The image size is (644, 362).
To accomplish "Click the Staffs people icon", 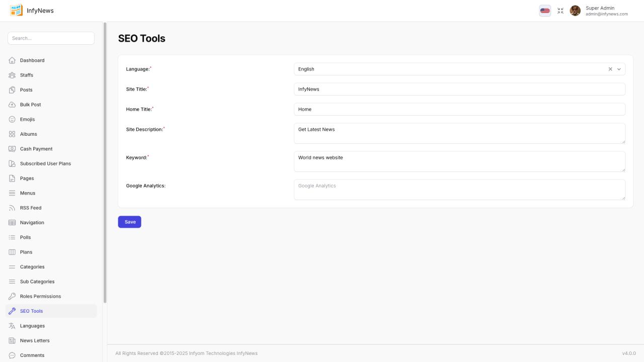I will 12,75.
